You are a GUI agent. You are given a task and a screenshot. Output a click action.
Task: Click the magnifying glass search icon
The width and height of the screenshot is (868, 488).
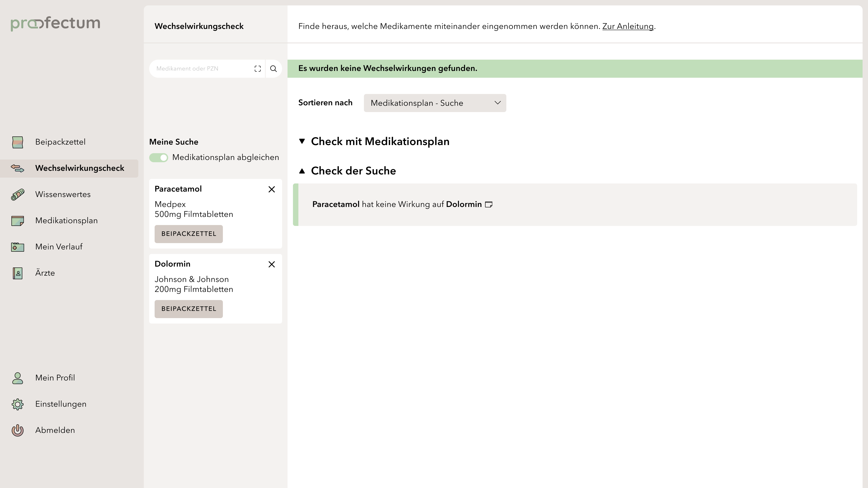pos(273,69)
